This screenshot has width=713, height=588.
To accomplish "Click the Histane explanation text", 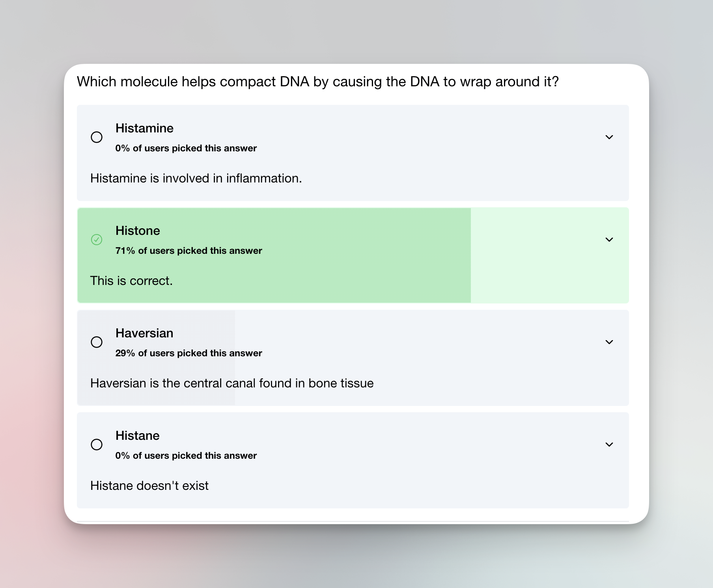I will pyautogui.click(x=149, y=486).
